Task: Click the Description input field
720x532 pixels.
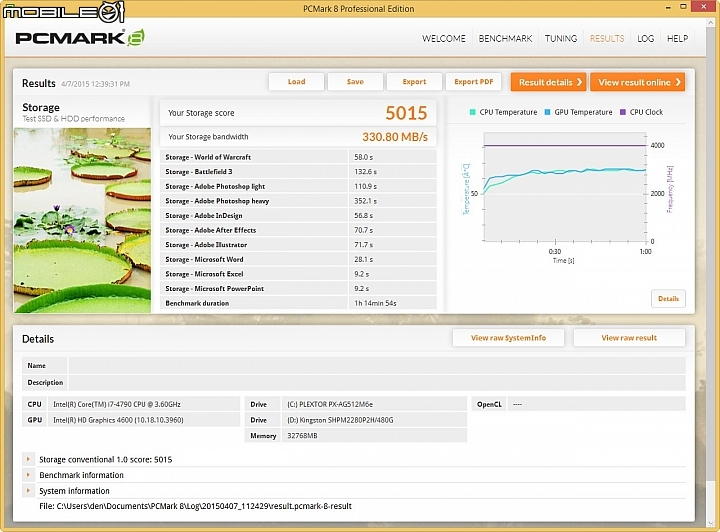Action: tap(377, 382)
